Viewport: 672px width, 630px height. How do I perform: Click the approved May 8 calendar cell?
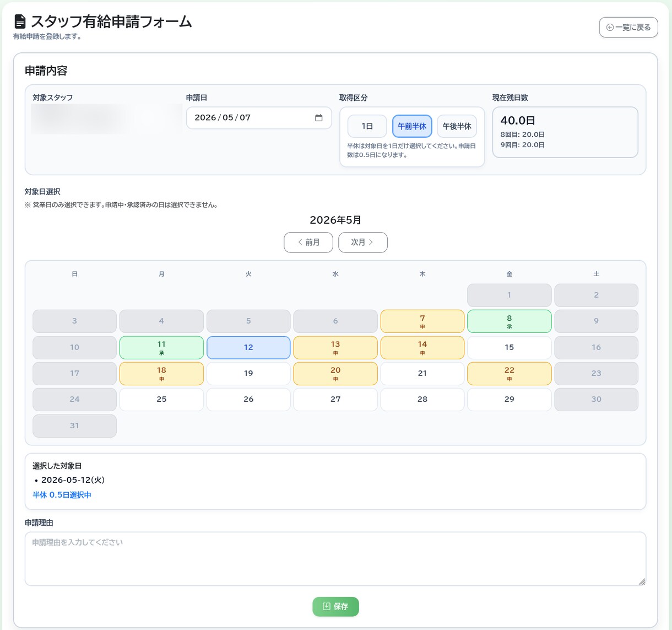click(510, 321)
